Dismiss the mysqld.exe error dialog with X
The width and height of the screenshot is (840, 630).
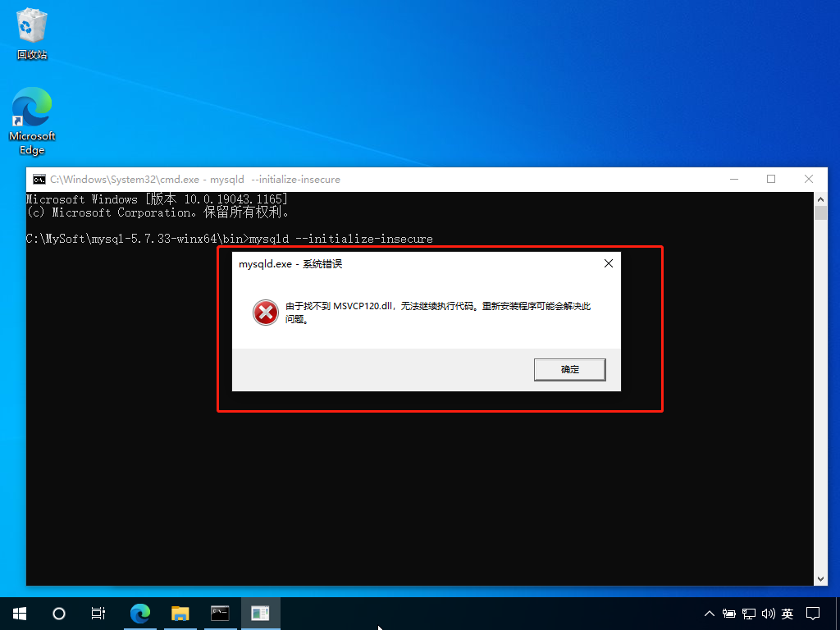pyautogui.click(x=608, y=263)
